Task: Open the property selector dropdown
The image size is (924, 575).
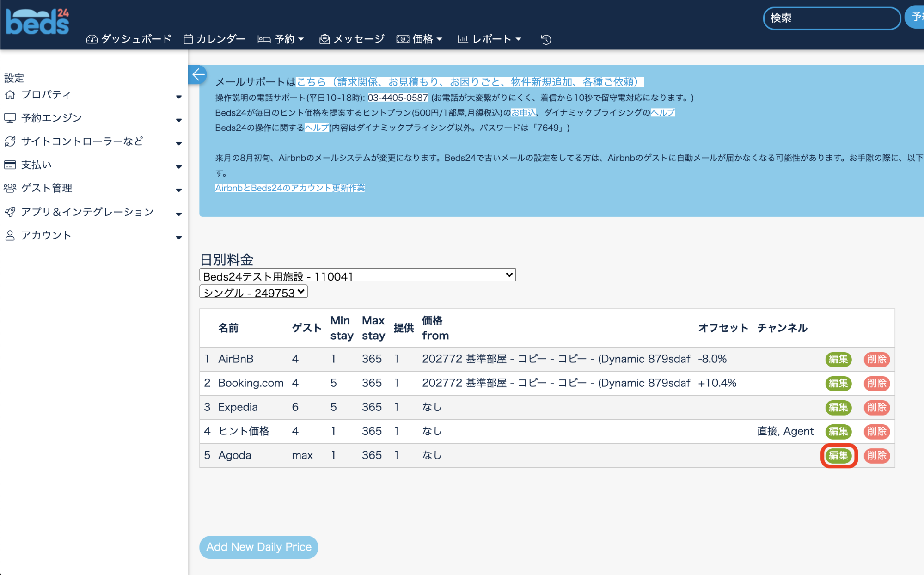Action: [x=357, y=275]
